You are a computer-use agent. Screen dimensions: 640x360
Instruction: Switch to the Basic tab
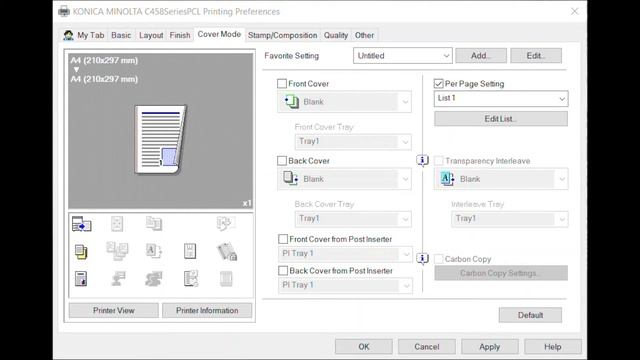coord(121,35)
